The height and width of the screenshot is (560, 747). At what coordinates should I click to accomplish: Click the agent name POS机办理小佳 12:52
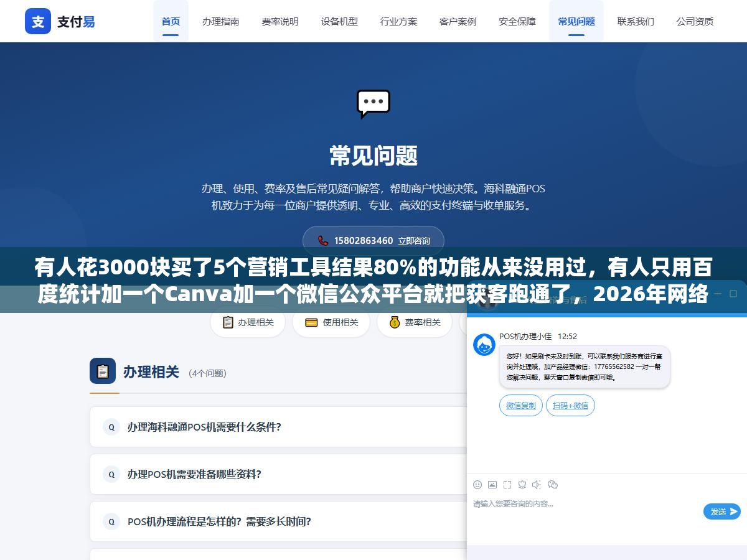[538, 336]
